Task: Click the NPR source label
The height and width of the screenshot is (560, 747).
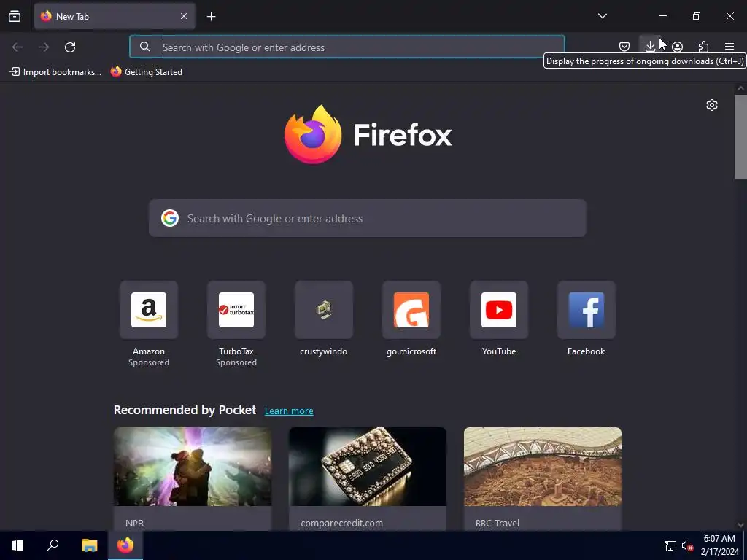Action: 134,524
